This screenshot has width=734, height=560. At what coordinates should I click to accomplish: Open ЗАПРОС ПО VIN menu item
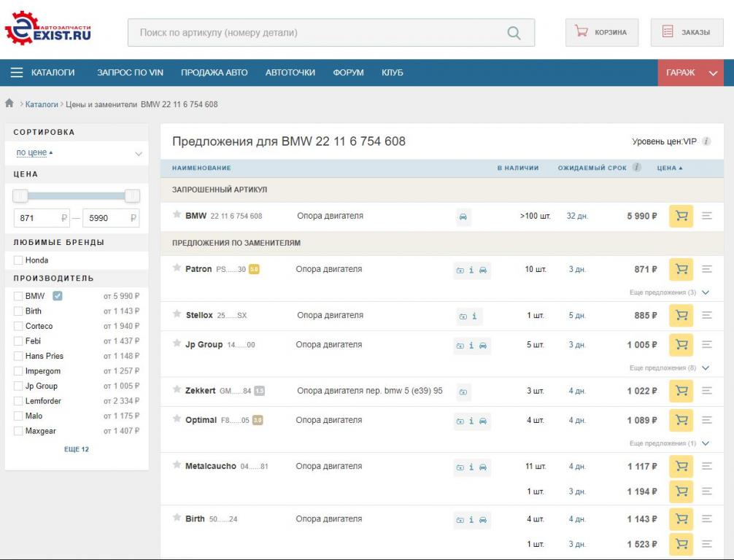coord(130,72)
